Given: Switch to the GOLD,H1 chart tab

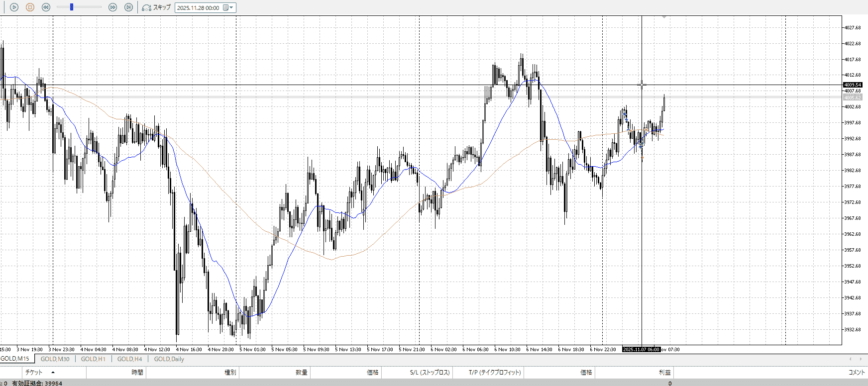Looking at the screenshot, I should [x=93, y=359].
